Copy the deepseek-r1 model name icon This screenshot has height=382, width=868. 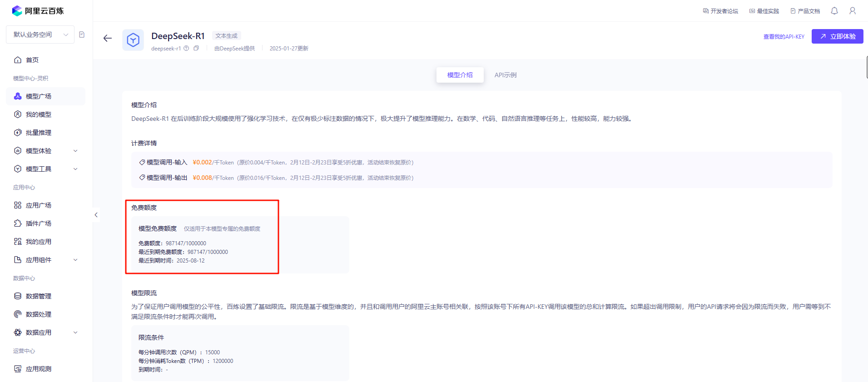click(196, 48)
